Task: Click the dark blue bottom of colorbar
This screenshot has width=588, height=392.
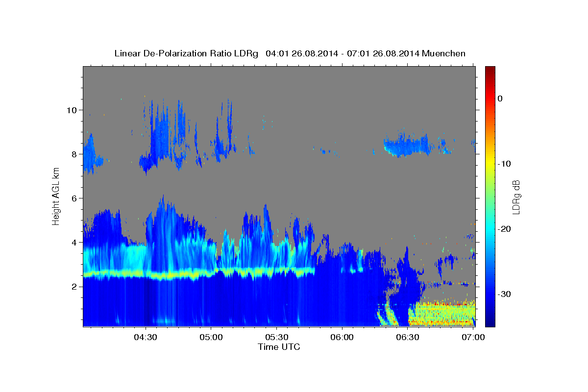Action: pos(490,318)
